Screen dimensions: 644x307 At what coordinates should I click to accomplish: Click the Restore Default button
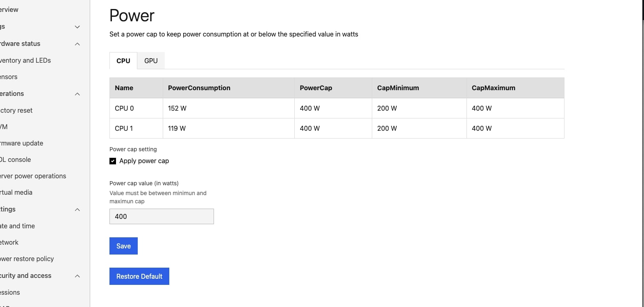[x=139, y=276]
